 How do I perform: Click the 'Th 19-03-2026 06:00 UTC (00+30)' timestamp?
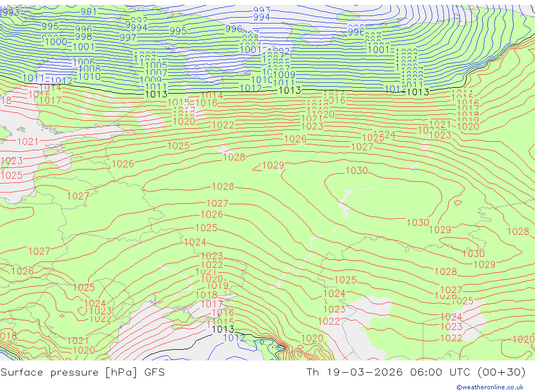pyautogui.click(x=416, y=372)
